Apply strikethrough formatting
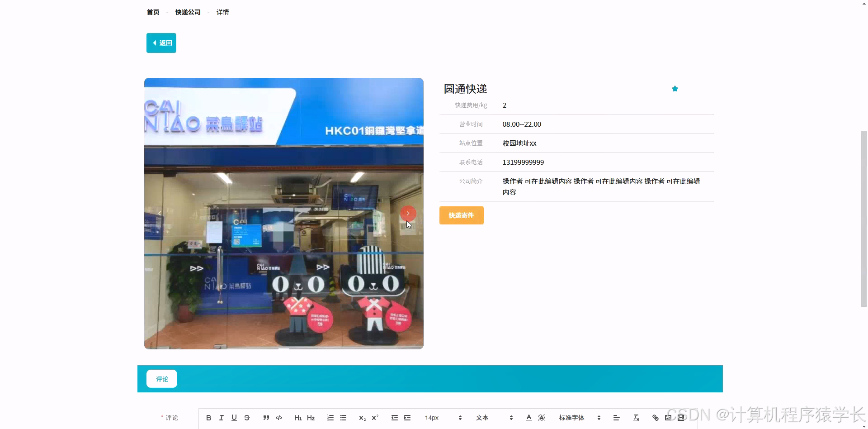 (246, 417)
